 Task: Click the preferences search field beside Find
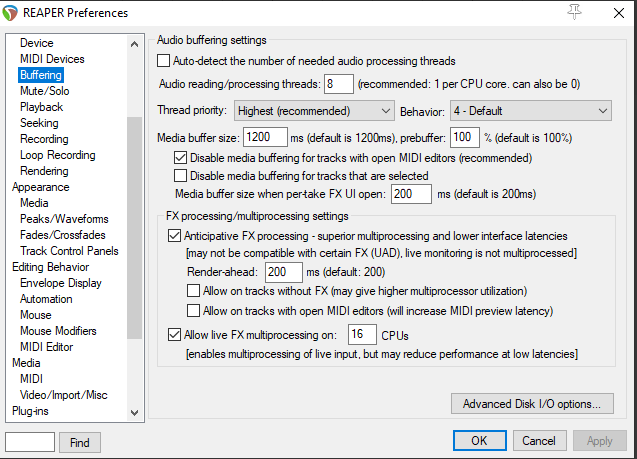click(x=30, y=442)
